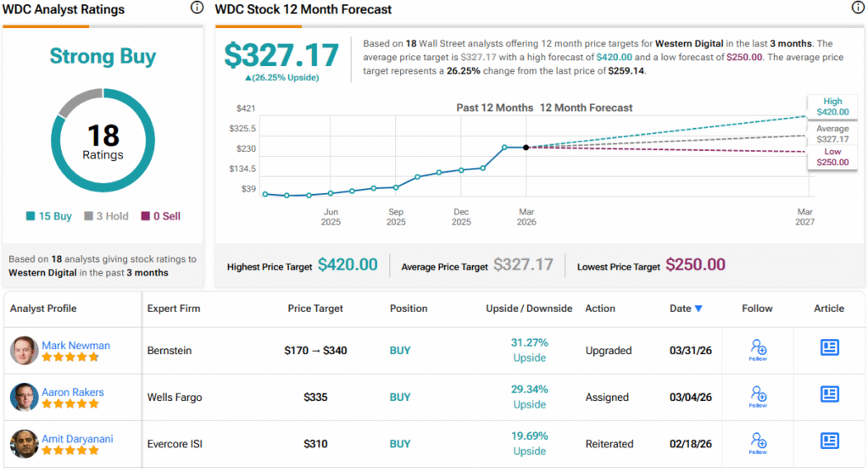Click the 3 Hold legend swatch
This screenshot has width=868, height=472.
click(x=88, y=217)
